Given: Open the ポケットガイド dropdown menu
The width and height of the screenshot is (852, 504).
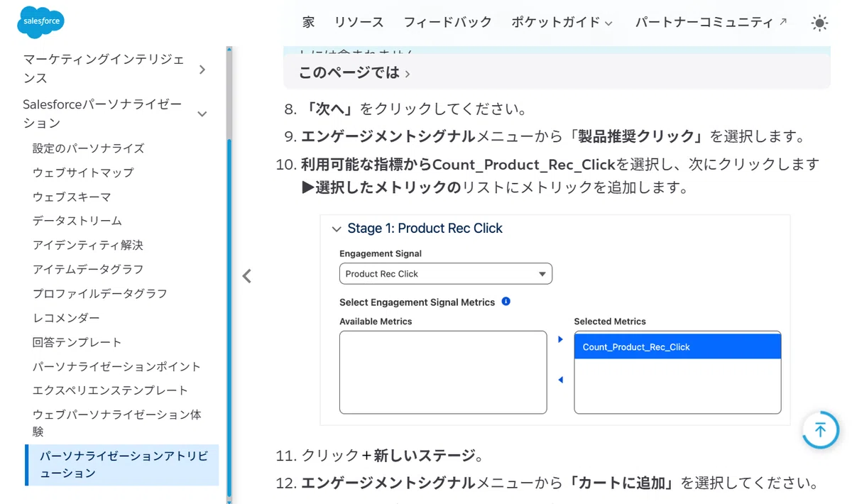Looking at the screenshot, I should 562,22.
